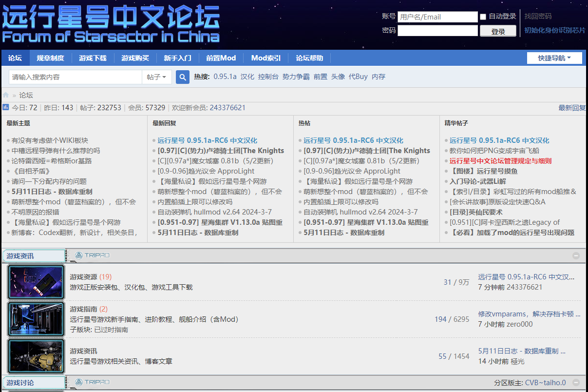Image resolution: width=588 pixels, height=392 pixels.
Task: Click 初始化身份识别芯片 register link
Action: [x=555, y=30]
